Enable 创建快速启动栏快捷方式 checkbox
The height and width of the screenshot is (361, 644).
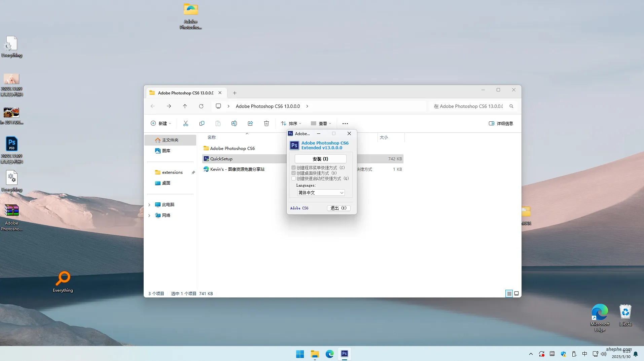point(294,178)
